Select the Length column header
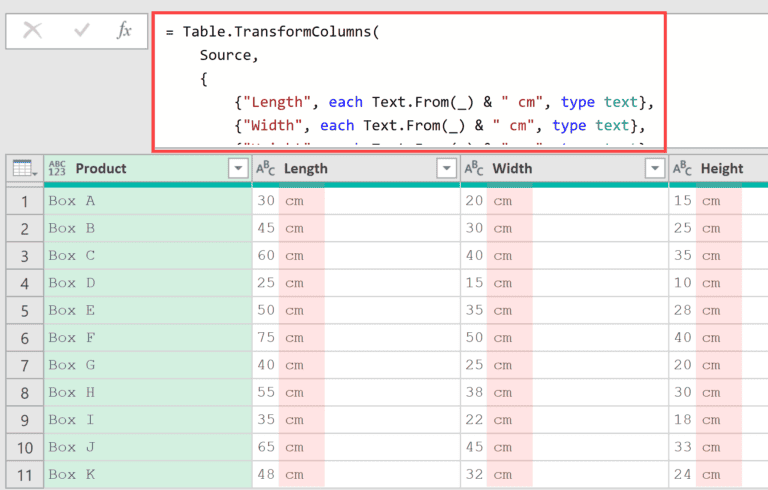 pos(356,169)
